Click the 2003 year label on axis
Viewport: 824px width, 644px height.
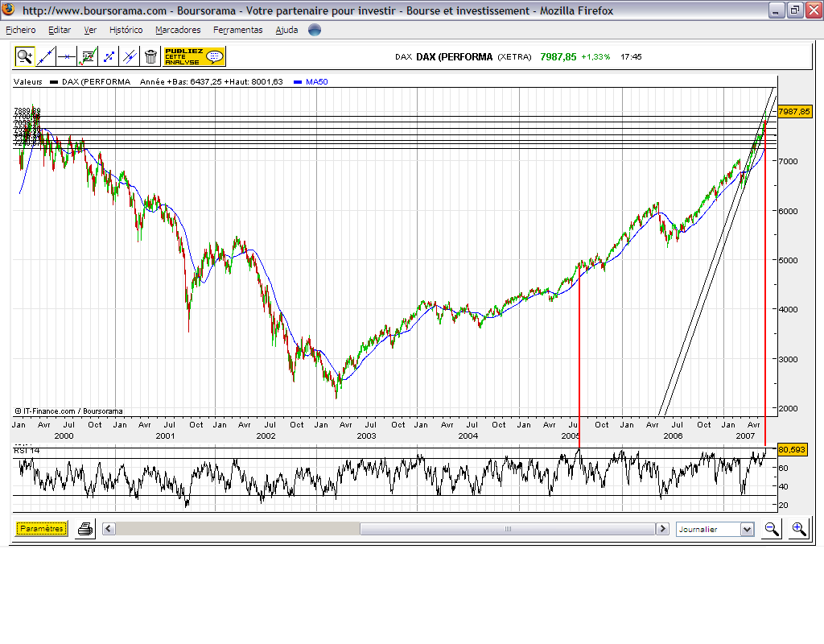click(366, 436)
